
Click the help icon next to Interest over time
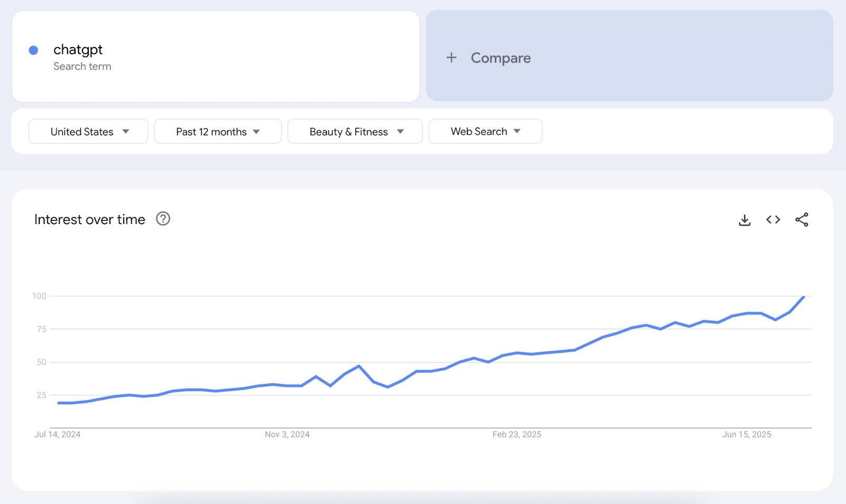[x=163, y=219]
